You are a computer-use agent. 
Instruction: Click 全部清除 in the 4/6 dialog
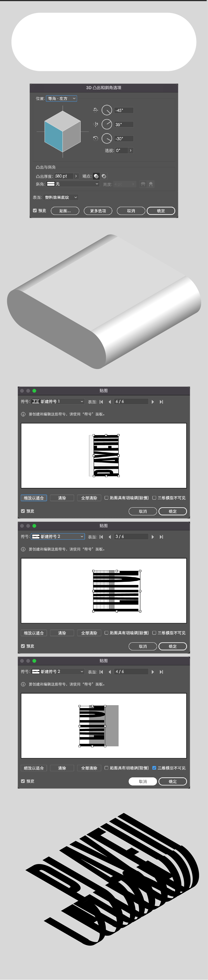89,768
